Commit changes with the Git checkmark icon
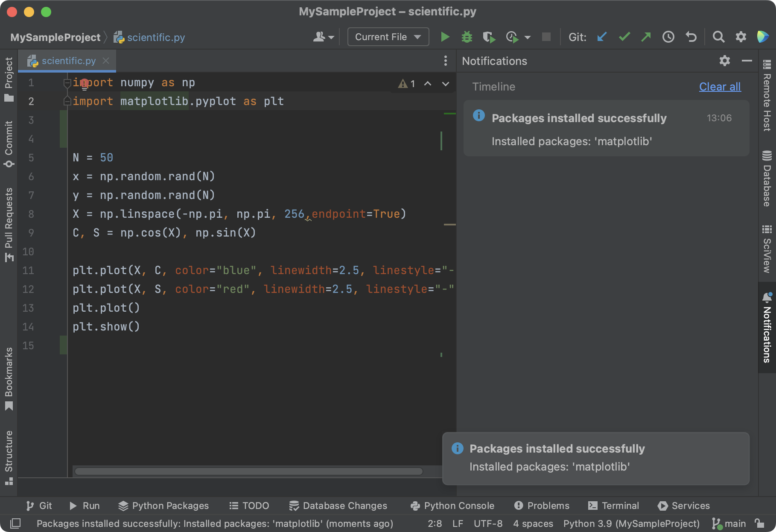 pyautogui.click(x=624, y=37)
